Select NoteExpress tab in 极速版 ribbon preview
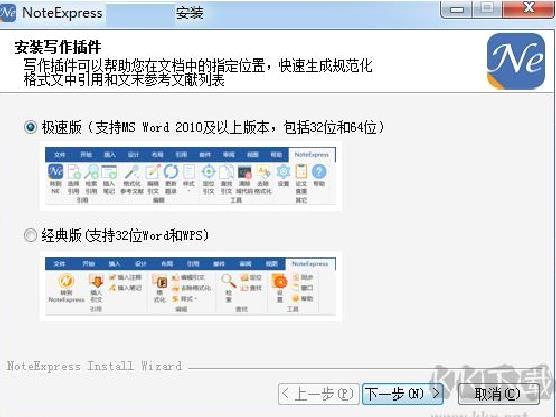This screenshot has height=417, width=556. click(311, 155)
